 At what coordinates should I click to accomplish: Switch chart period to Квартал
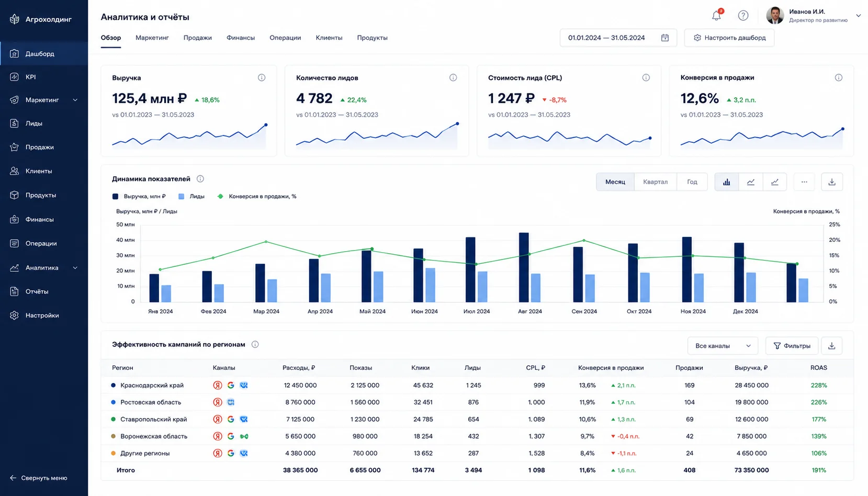655,182
